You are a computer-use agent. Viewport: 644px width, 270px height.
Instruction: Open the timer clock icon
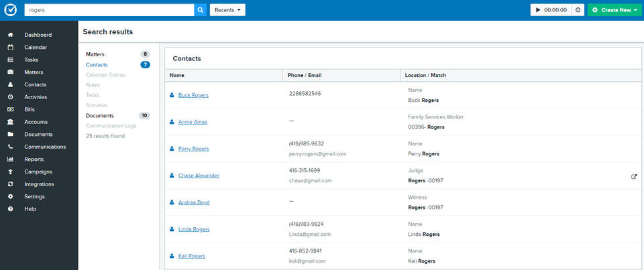coord(578,10)
